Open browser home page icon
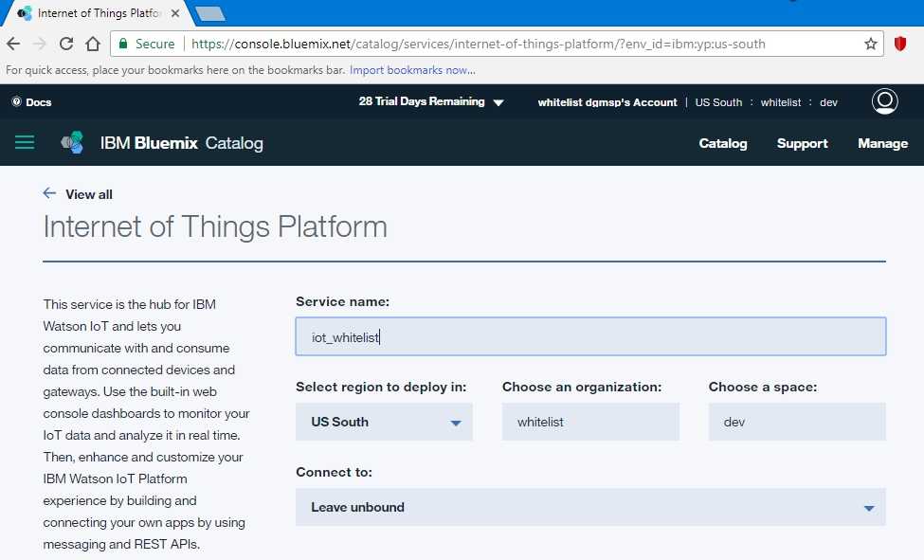Image resolution: width=924 pixels, height=560 pixels. (x=93, y=44)
